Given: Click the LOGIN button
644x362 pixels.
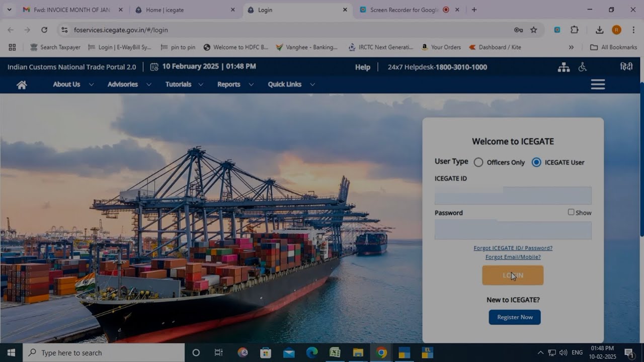Looking at the screenshot, I should 513,275.
